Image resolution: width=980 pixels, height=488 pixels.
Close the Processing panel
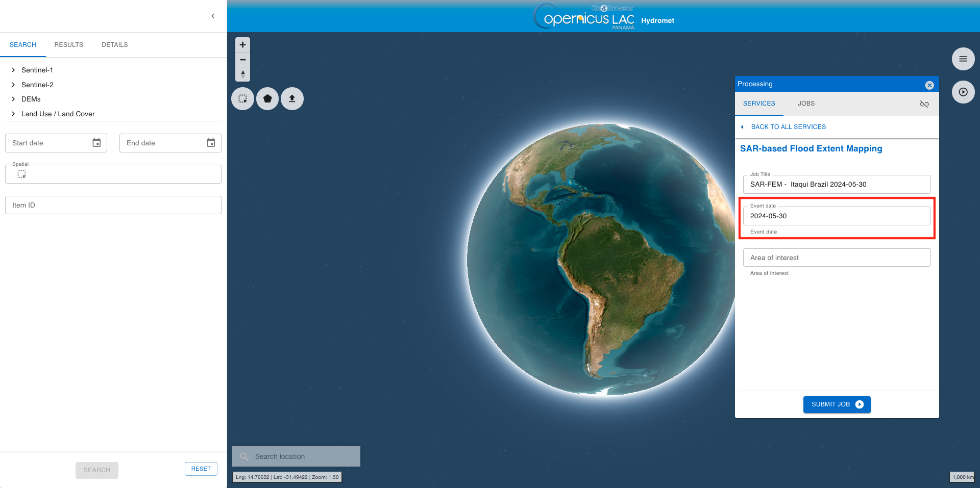click(x=929, y=85)
